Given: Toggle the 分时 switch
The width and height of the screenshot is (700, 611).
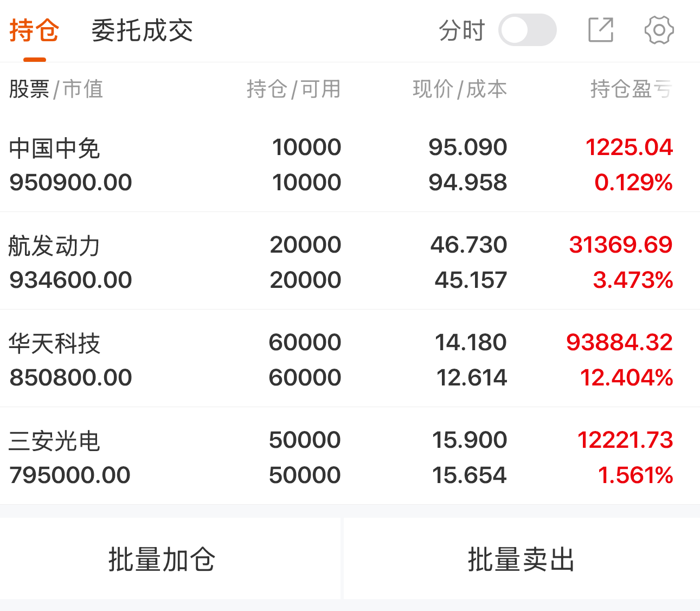Looking at the screenshot, I should [x=527, y=30].
